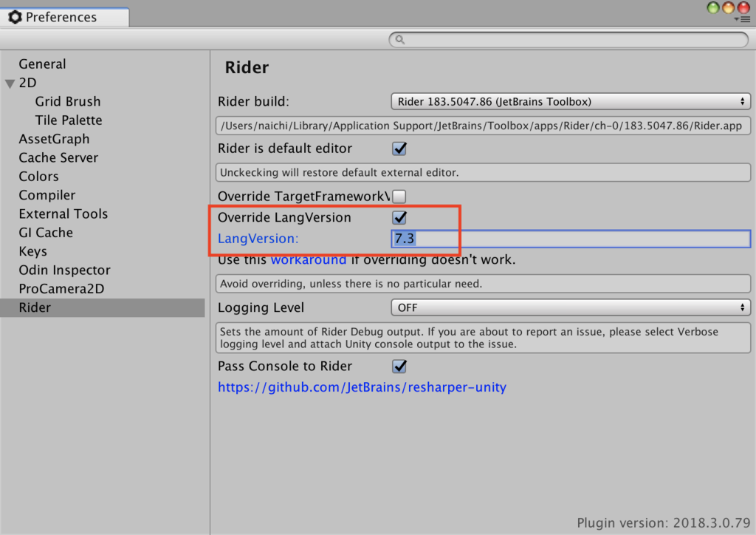Image resolution: width=756 pixels, height=535 pixels.
Task: Select AssetGraph in the sidebar
Action: pyautogui.click(x=54, y=139)
